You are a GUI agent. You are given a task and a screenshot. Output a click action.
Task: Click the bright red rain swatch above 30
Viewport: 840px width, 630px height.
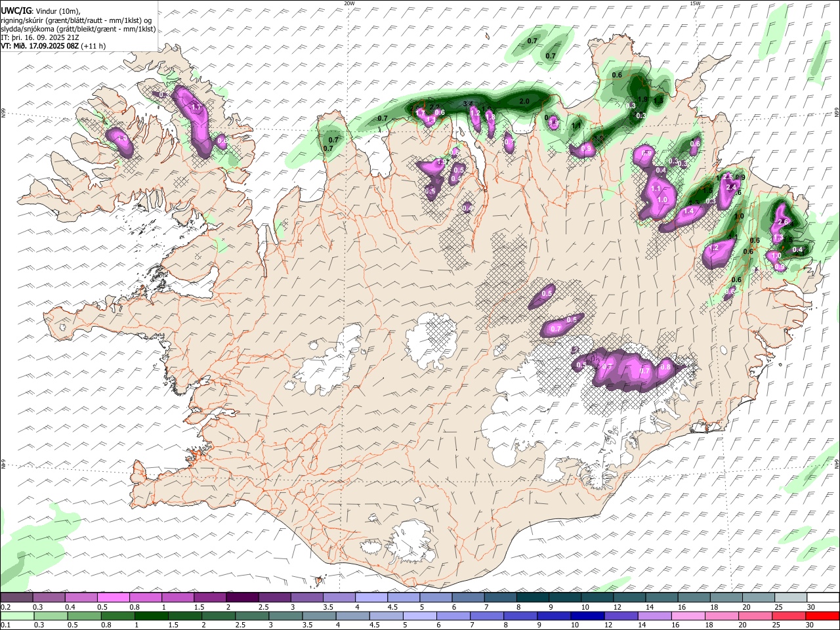[822, 616]
